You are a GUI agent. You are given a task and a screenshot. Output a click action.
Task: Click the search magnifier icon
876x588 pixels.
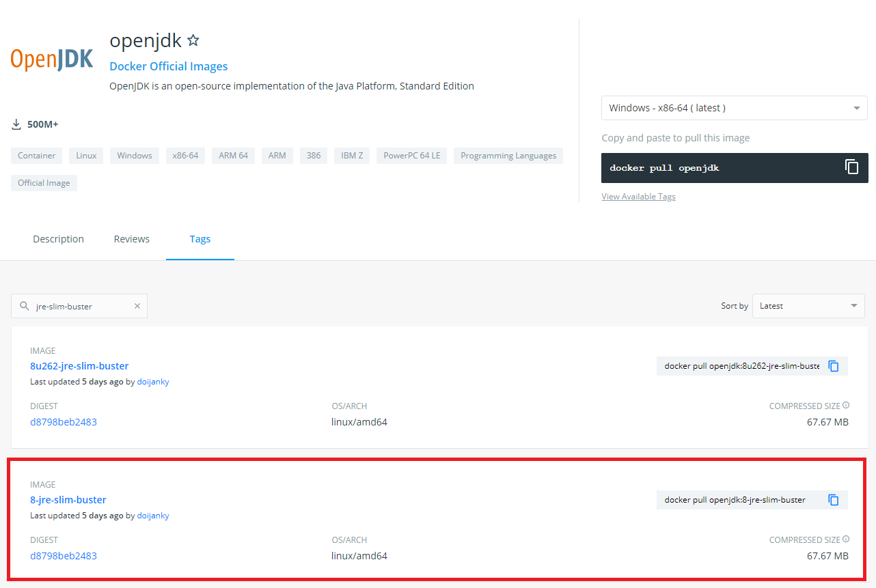24,306
